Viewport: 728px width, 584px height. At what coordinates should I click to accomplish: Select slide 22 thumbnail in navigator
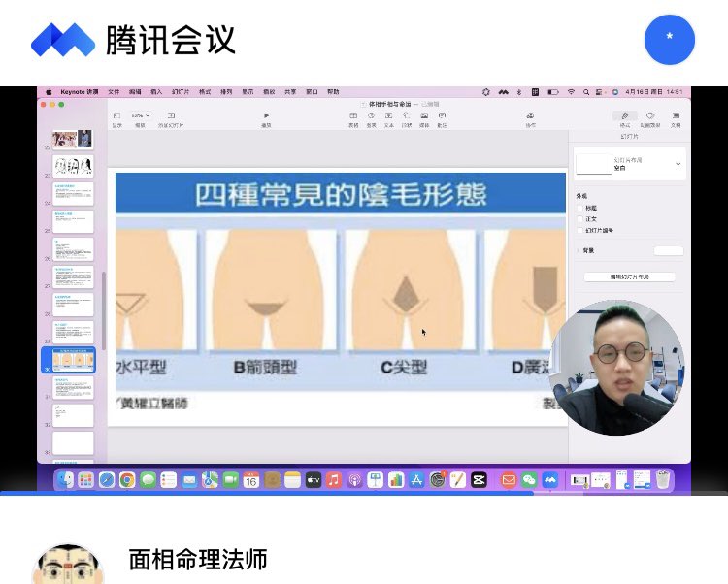[73, 139]
